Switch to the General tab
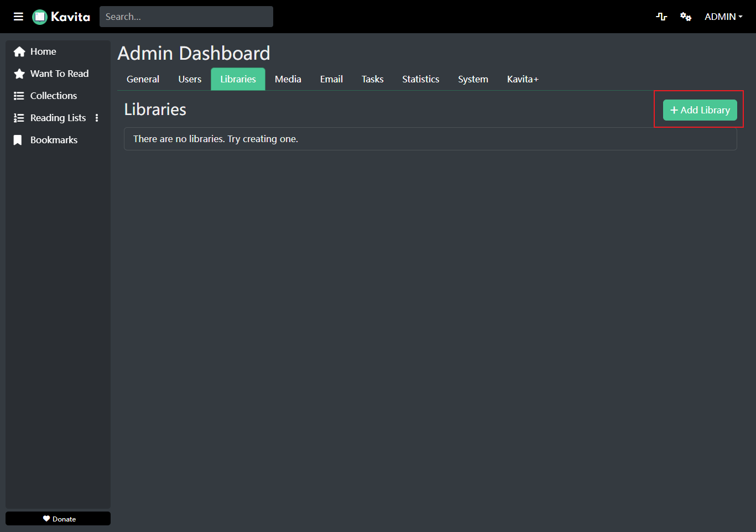Image resolution: width=756 pixels, height=532 pixels. pos(143,79)
